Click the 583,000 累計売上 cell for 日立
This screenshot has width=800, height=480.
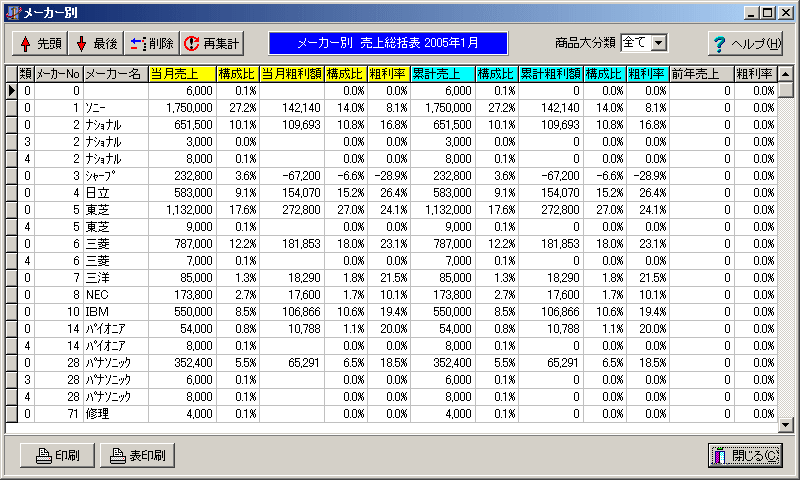443,193
